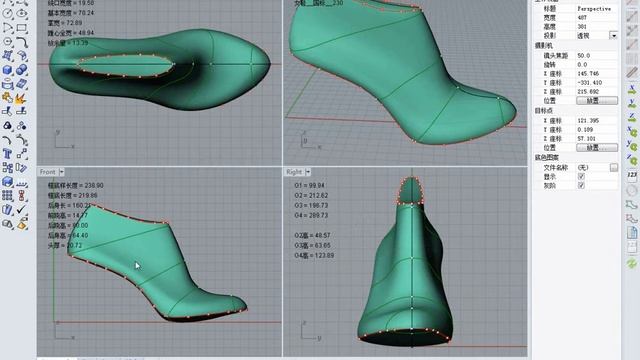Click the target X 座标 field 121.395

point(597,120)
